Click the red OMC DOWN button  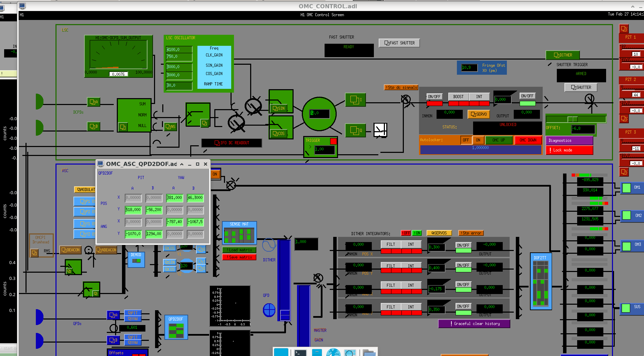[528, 140]
